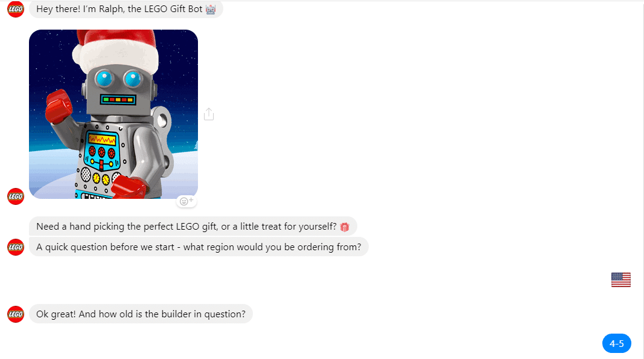Open the Santa-hat robot image
This screenshot has height=359, width=644.
(x=113, y=114)
